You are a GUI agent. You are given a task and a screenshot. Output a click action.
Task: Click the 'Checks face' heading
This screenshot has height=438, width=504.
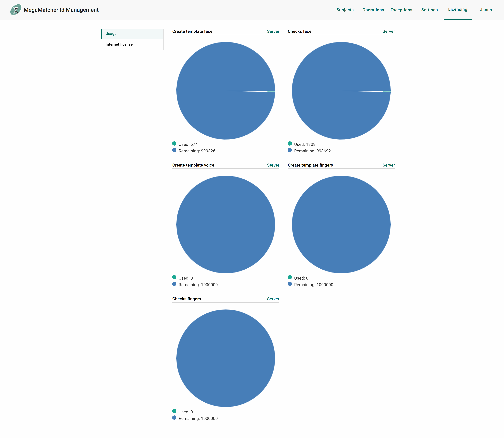point(300,31)
